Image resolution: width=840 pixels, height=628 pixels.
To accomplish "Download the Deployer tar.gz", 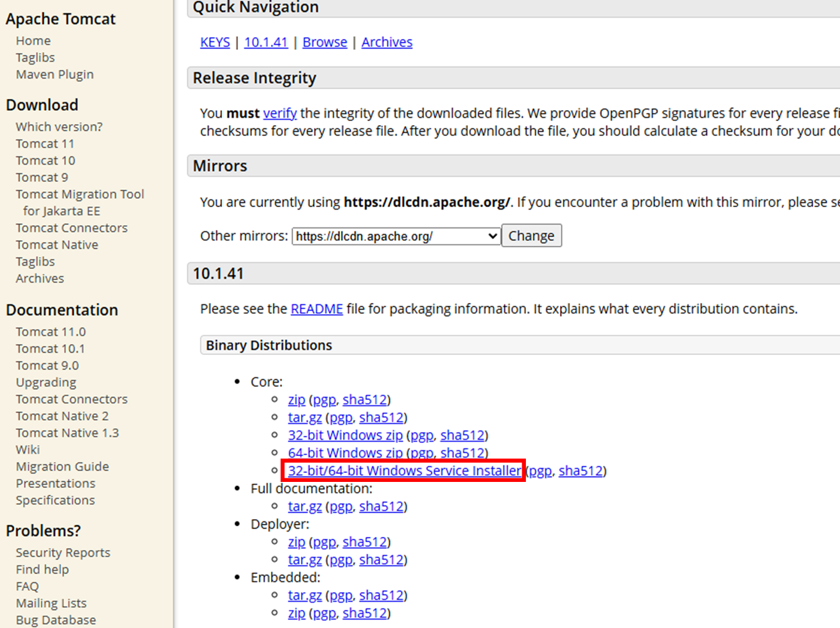I will click(305, 560).
